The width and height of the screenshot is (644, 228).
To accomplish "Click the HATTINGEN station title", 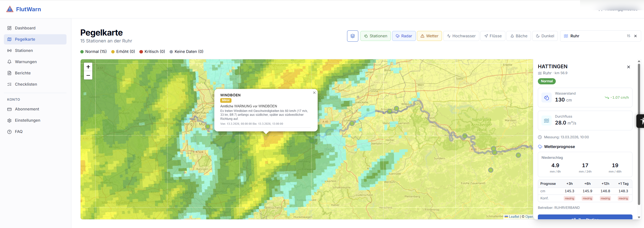I will click(553, 67).
